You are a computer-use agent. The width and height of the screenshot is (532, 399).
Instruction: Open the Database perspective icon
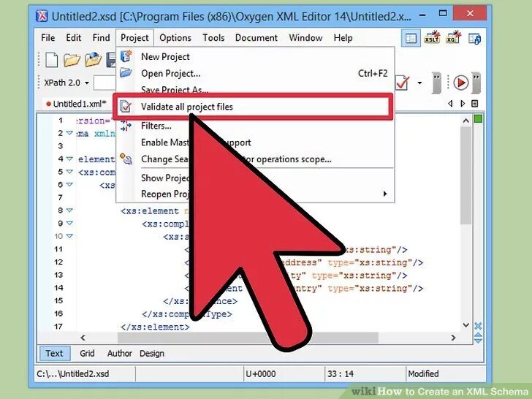[x=474, y=38]
